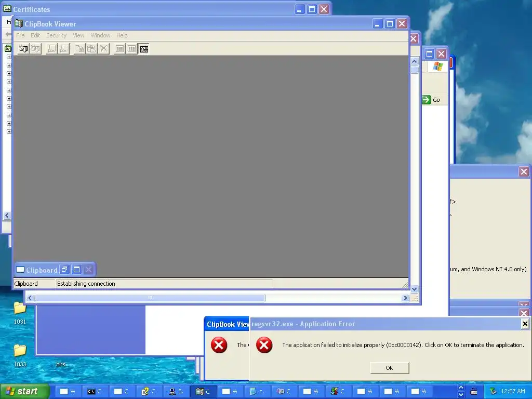
Task: Click the Copy toolbar icon in ClipBook Viewer
Action: 79,49
